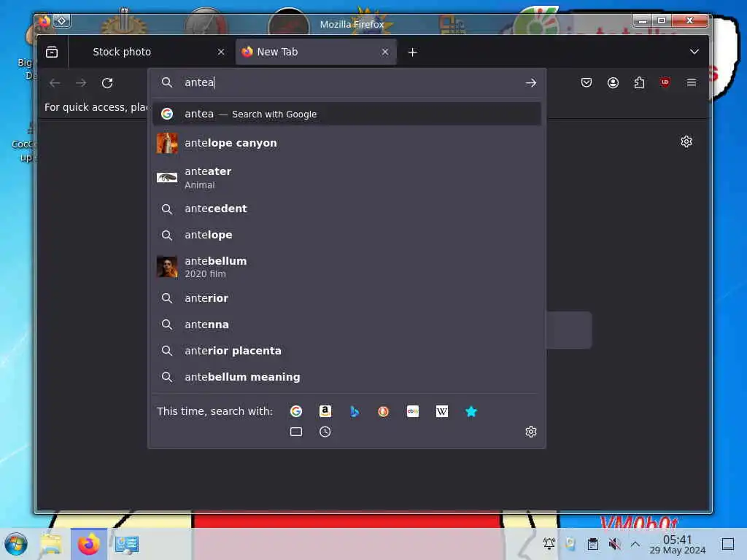Open Save to Pocket icon
The width and height of the screenshot is (747, 560).
pyautogui.click(x=587, y=83)
